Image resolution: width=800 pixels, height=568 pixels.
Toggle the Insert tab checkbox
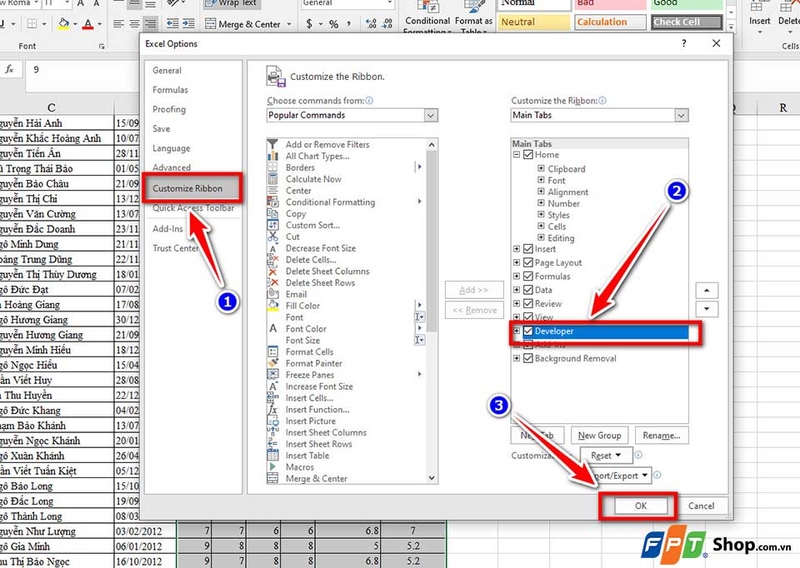pos(529,249)
